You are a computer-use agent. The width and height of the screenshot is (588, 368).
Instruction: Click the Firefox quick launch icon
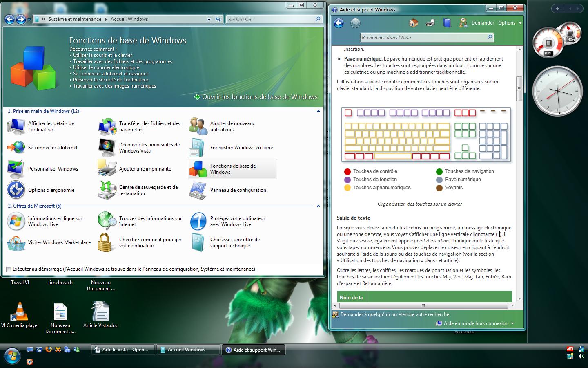point(49,350)
